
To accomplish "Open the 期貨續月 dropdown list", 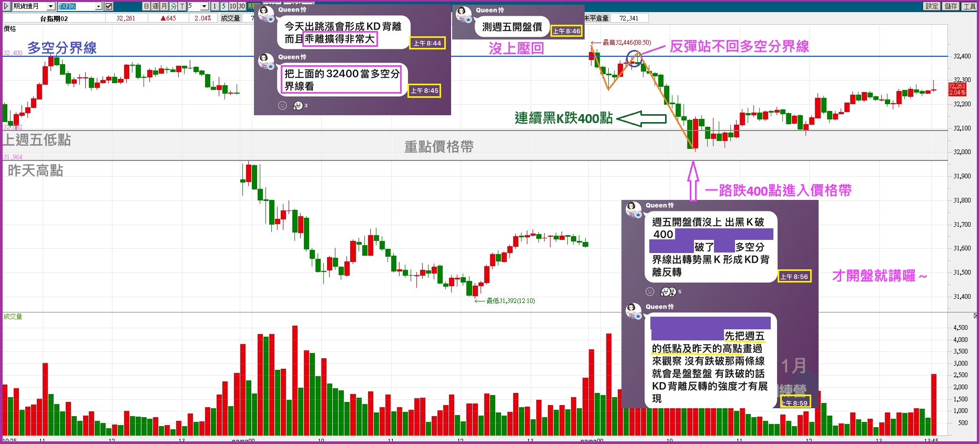I will [x=51, y=6].
